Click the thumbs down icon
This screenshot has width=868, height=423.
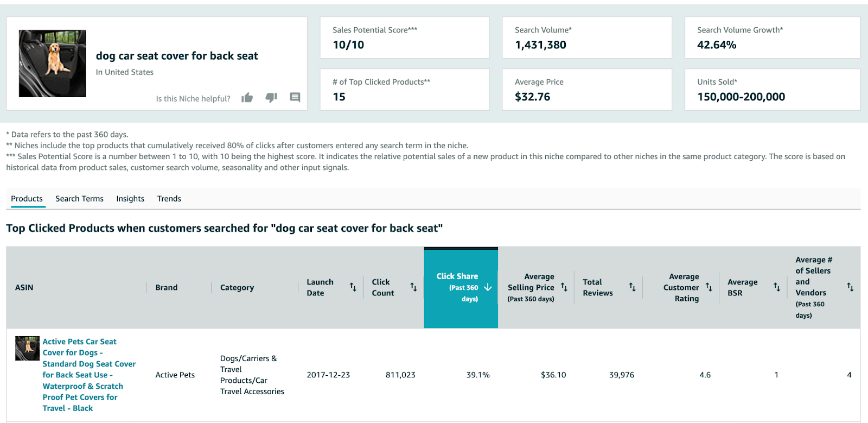(x=271, y=98)
